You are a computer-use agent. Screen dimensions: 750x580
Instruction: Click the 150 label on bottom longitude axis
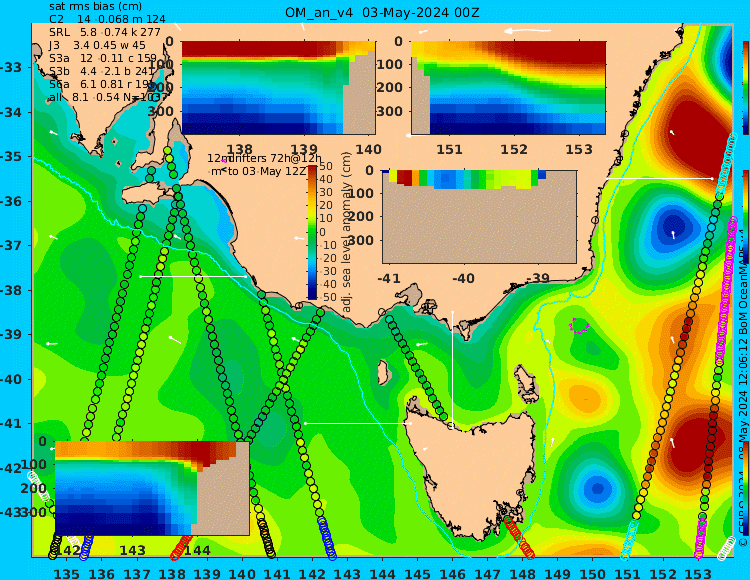coord(592,573)
